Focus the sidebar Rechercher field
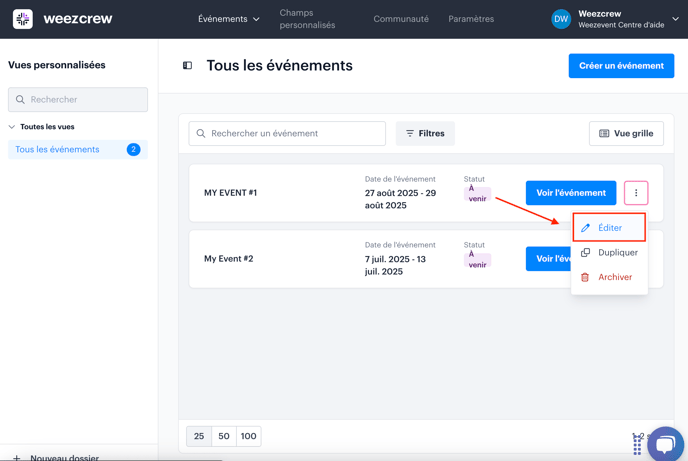The height and width of the screenshot is (461, 688). [78, 100]
